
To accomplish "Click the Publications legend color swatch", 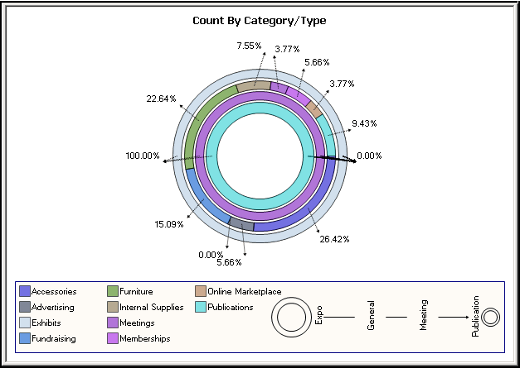I will pyautogui.click(x=201, y=307).
